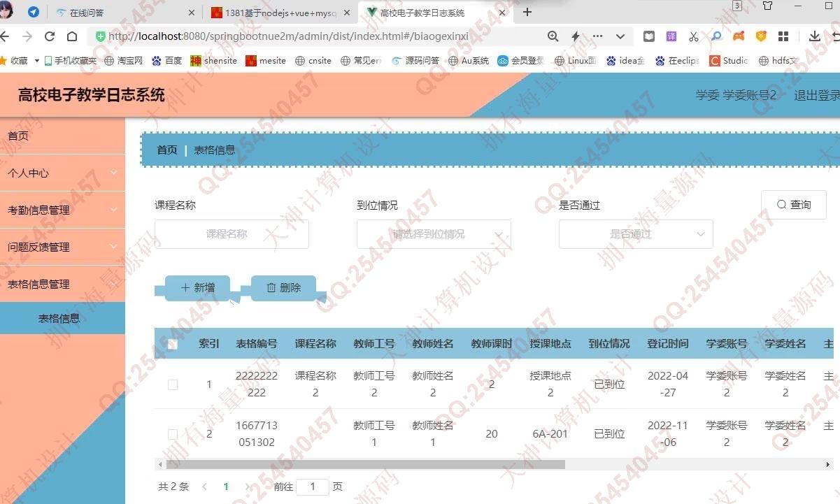Go to the browser home page icon
840x504 pixels.
tap(72, 36)
